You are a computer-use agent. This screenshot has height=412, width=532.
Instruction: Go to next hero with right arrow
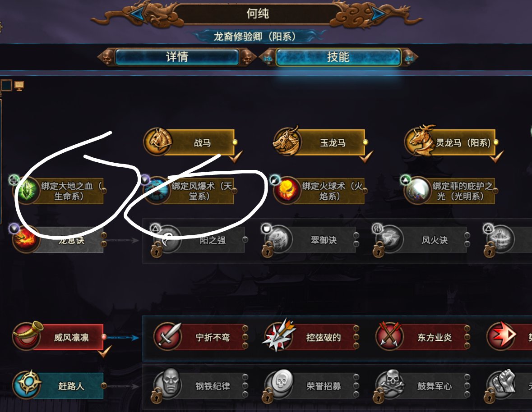(x=377, y=14)
